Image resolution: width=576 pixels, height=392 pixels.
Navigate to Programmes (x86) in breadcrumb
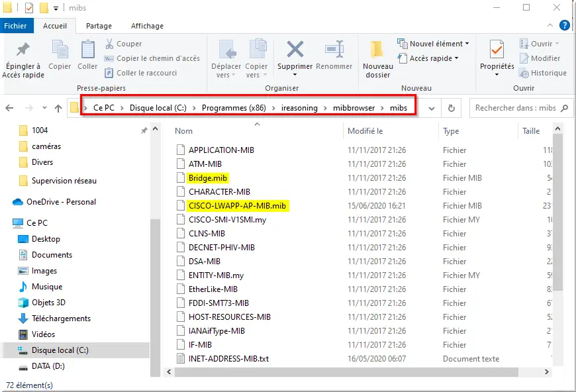tap(234, 108)
